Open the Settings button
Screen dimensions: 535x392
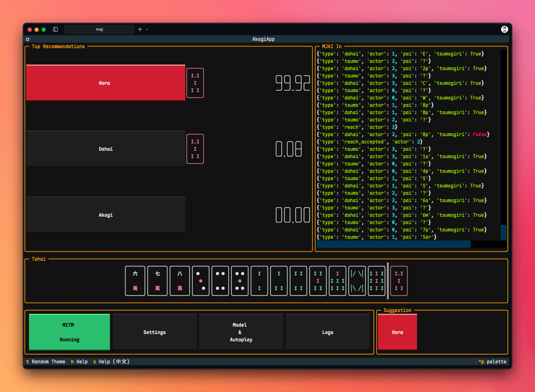(x=155, y=332)
